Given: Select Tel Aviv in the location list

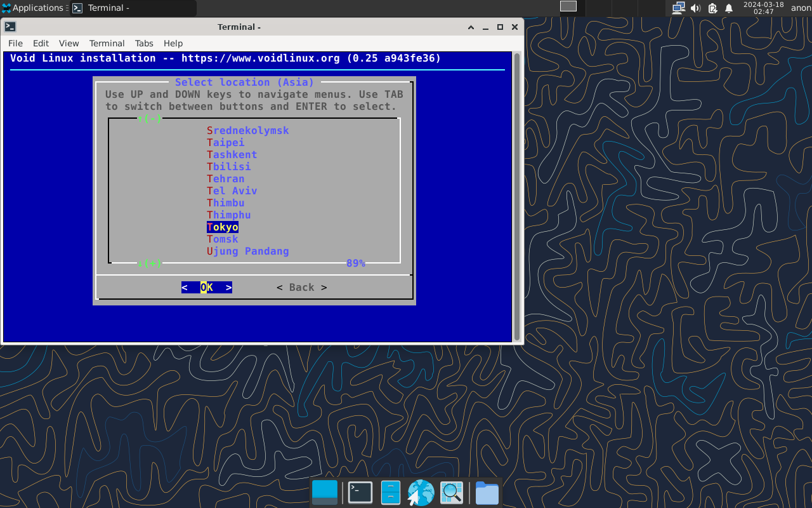Looking at the screenshot, I should [x=232, y=190].
